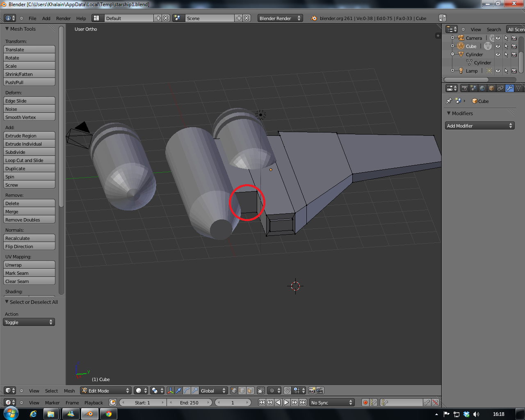Select the Modifiers wrench tab
525x420 pixels.
click(509, 88)
